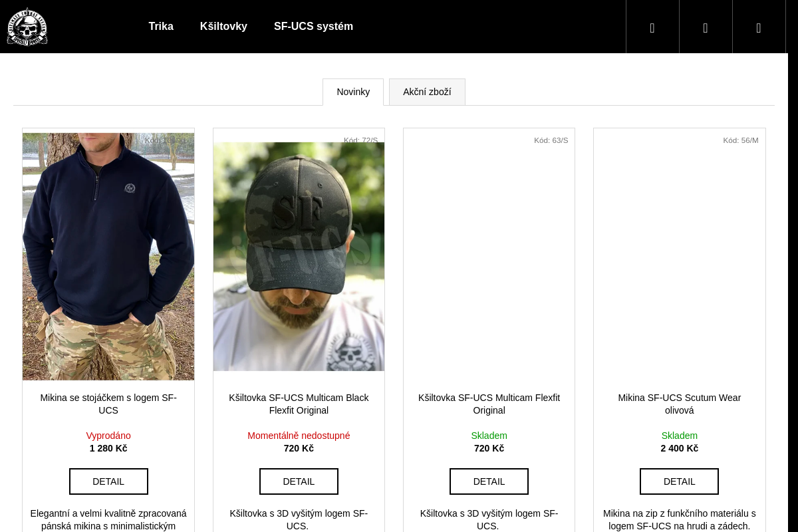The image size is (798, 532).
Task: Open the Kšiltovky menu item
Action: 223,27
